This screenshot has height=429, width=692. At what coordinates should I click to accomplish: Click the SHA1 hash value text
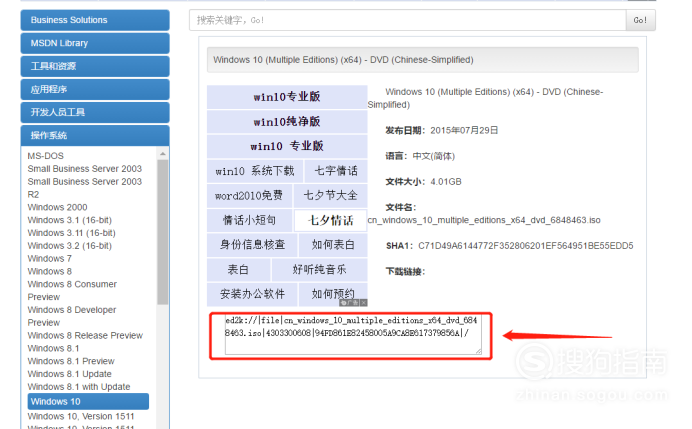(526, 246)
